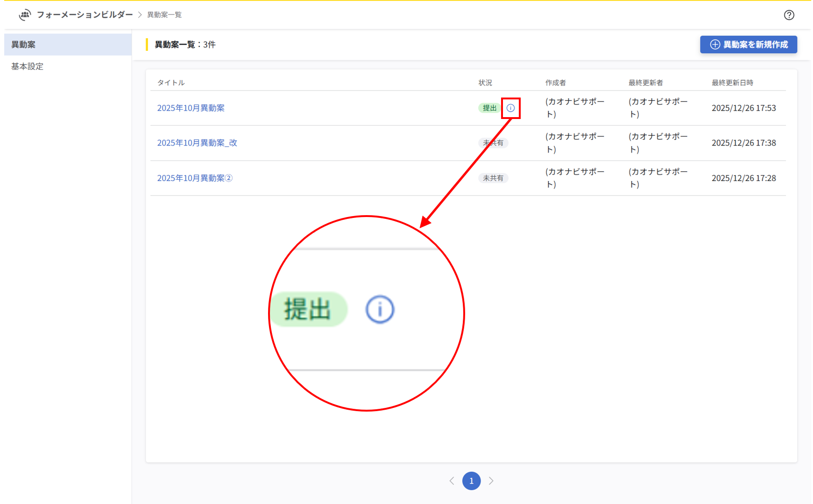Go to the previous page arrow
The height and width of the screenshot is (504, 813).
tap(452, 481)
